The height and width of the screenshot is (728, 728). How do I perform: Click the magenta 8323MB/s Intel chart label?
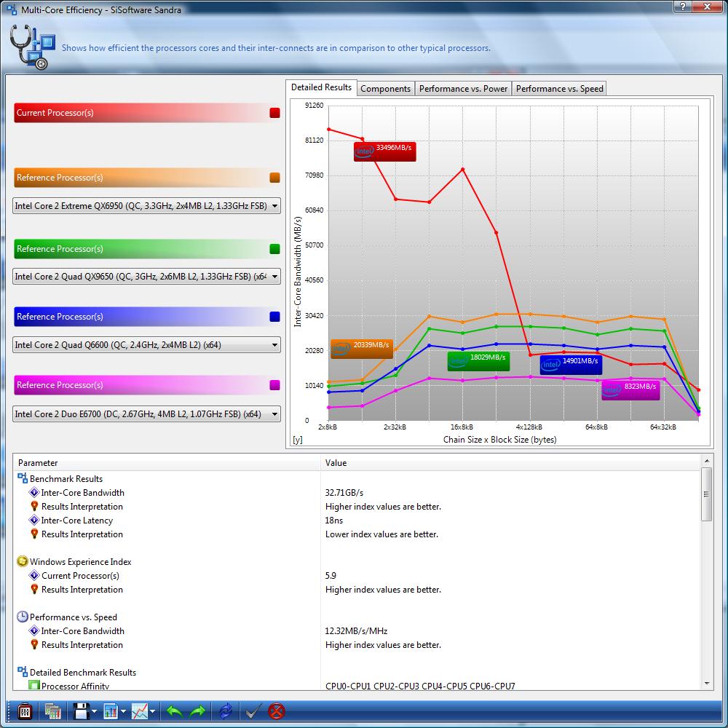[630, 390]
